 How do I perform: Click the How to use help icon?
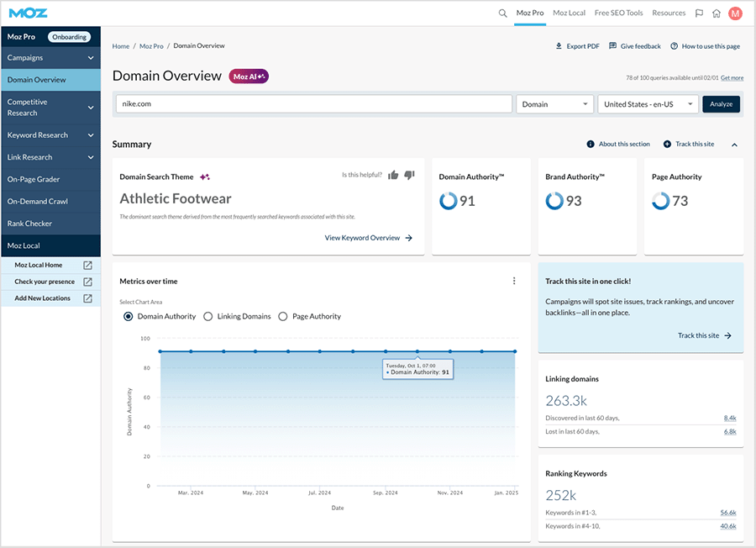pos(674,46)
